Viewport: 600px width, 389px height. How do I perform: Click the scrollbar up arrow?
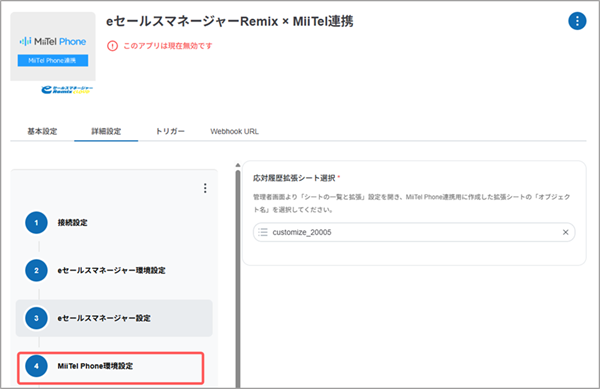pyautogui.click(x=238, y=165)
